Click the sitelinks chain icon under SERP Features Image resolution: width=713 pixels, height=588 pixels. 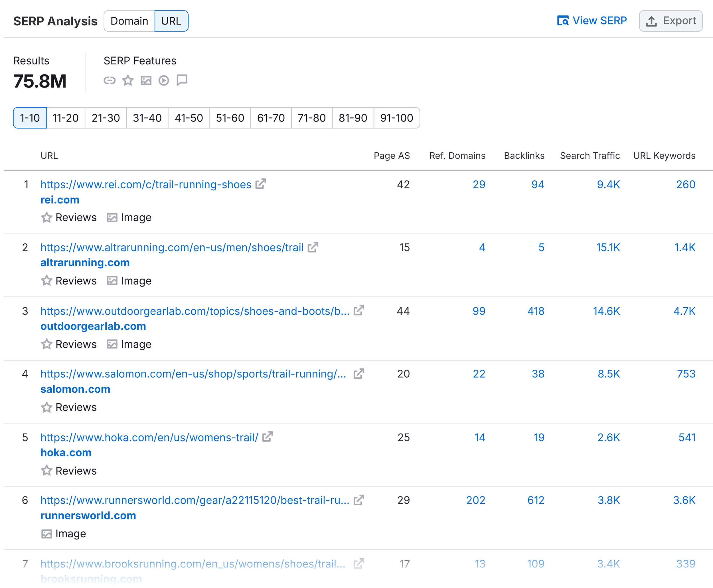110,81
